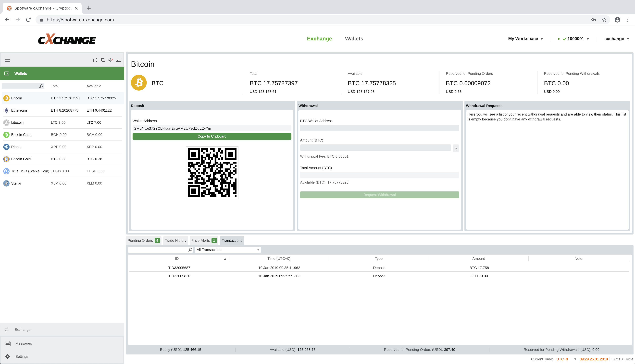This screenshot has height=364, width=635.
Task: Click the wallet list search field
Action: (23, 86)
